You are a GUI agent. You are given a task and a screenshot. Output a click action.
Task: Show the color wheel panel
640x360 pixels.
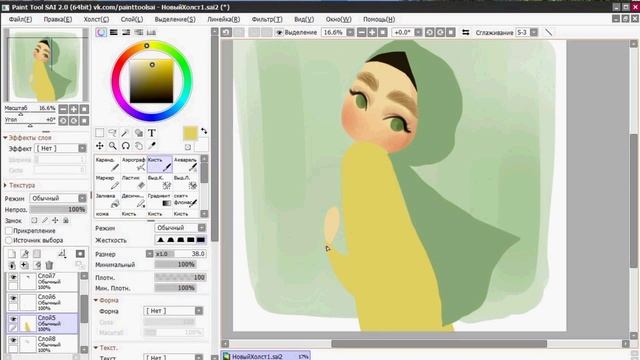(x=101, y=32)
